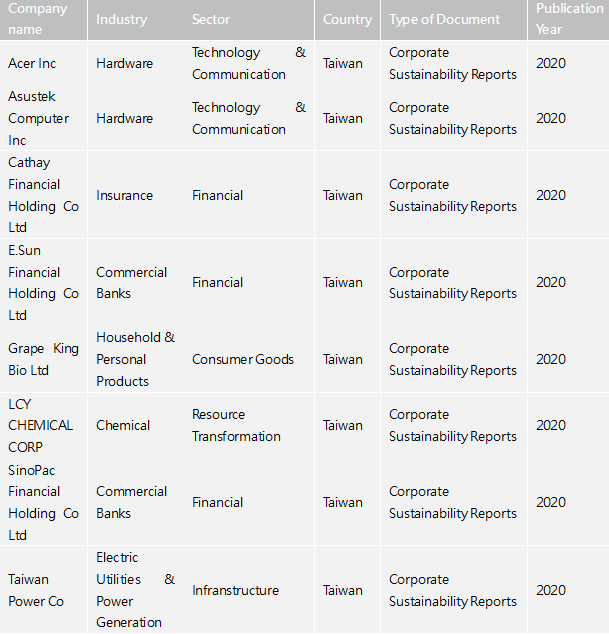609x634 pixels.
Task: Select the Country column header
Action: point(347,19)
